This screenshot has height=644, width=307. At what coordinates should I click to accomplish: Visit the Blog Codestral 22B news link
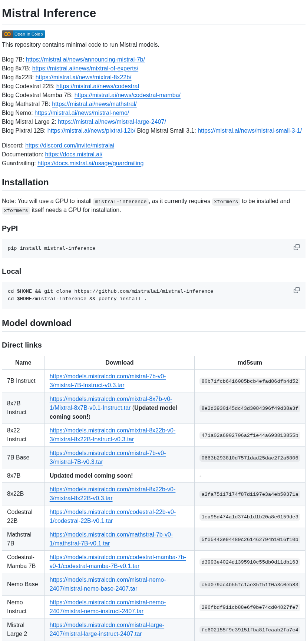[98, 86]
